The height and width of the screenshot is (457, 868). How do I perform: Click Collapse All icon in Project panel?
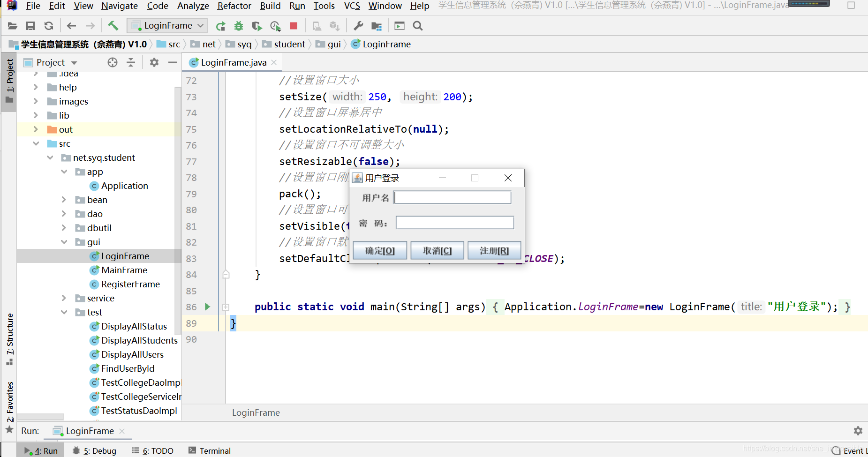(x=131, y=62)
